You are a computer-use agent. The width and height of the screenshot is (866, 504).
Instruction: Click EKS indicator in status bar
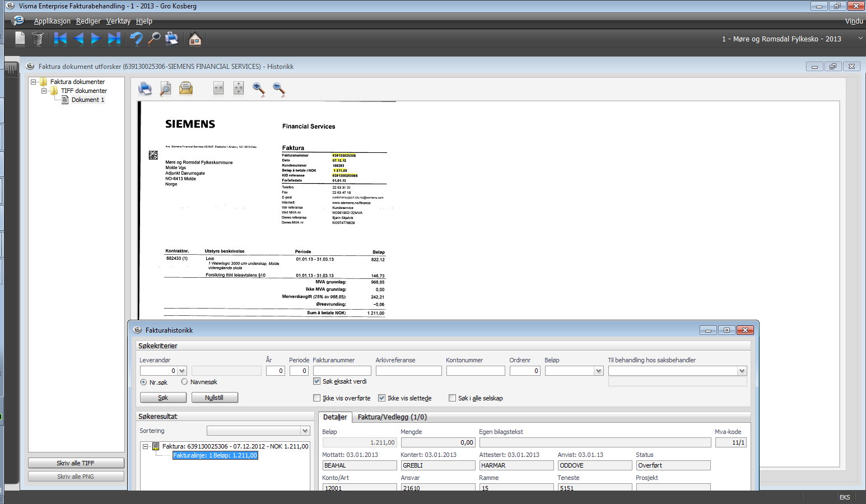click(845, 497)
